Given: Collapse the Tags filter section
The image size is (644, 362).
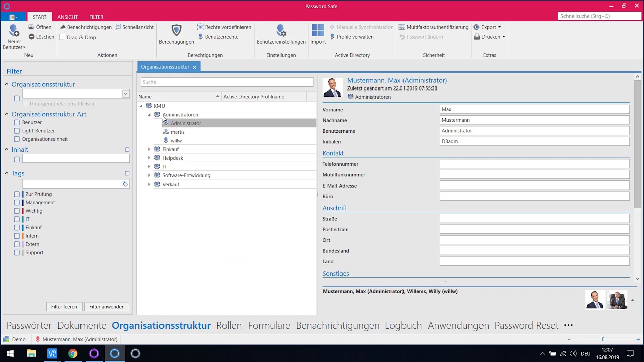Looking at the screenshot, I should pos(7,173).
